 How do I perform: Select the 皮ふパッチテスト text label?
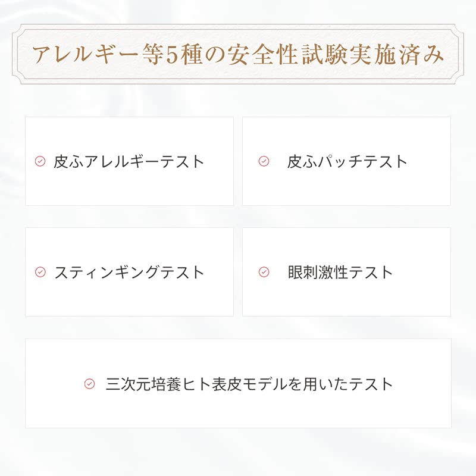pos(347,161)
